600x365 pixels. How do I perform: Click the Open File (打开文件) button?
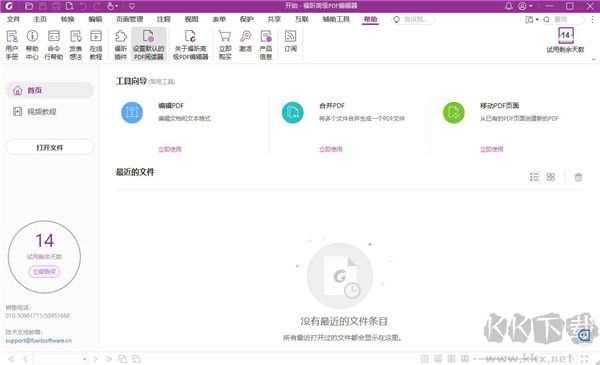50,147
